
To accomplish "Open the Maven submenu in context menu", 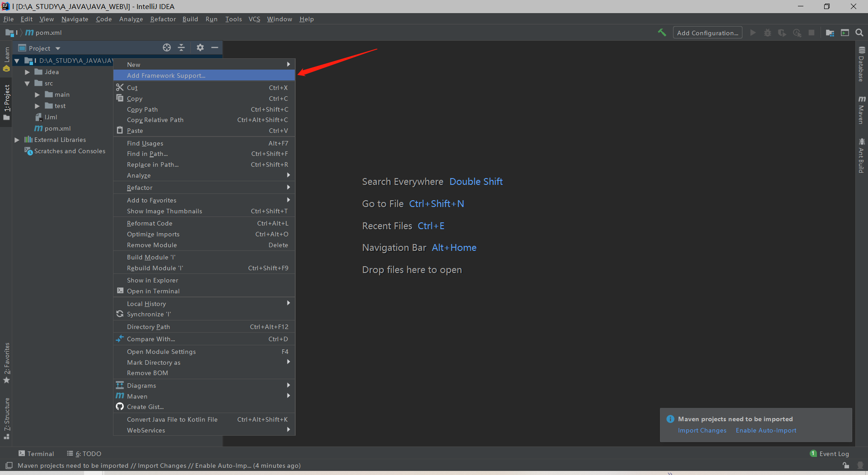I will [204, 396].
